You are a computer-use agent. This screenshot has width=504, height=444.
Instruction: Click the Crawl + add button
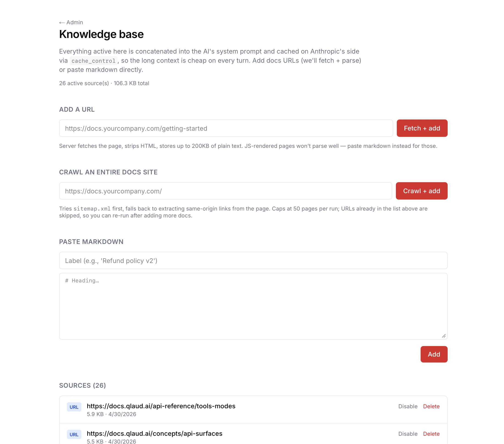point(421,191)
